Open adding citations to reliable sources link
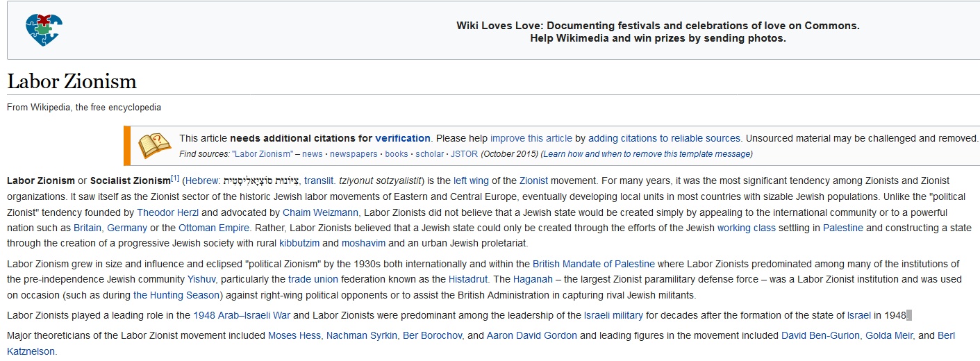980x361 pixels. point(665,138)
